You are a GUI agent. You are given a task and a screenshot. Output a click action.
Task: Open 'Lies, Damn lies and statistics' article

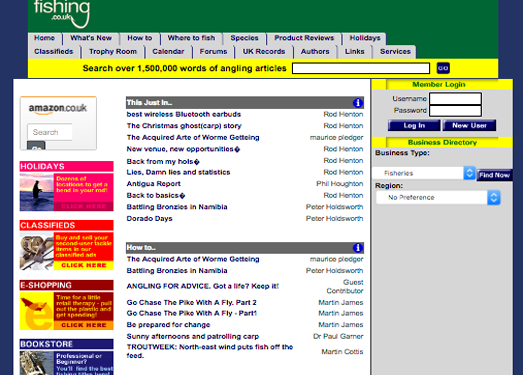(178, 172)
